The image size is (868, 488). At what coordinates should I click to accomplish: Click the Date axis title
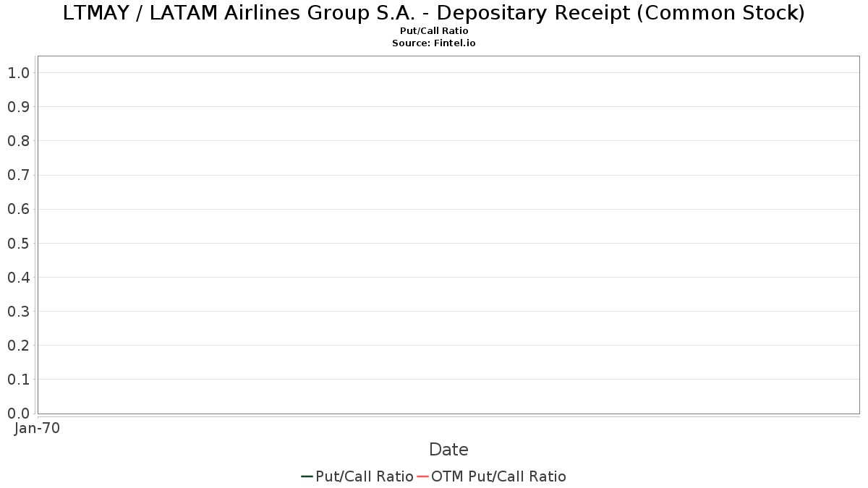click(x=448, y=450)
